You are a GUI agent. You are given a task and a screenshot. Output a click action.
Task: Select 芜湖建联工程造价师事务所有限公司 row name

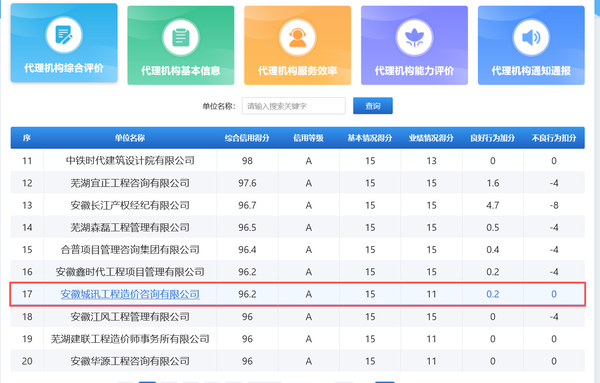[130, 339]
